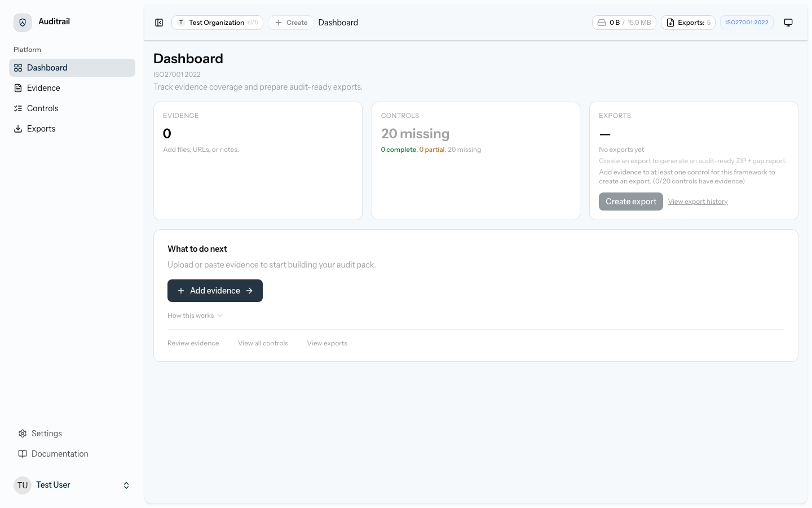The height and width of the screenshot is (508, 812).
Task: Toggle the sidebar collapse control
Action: 159,22
